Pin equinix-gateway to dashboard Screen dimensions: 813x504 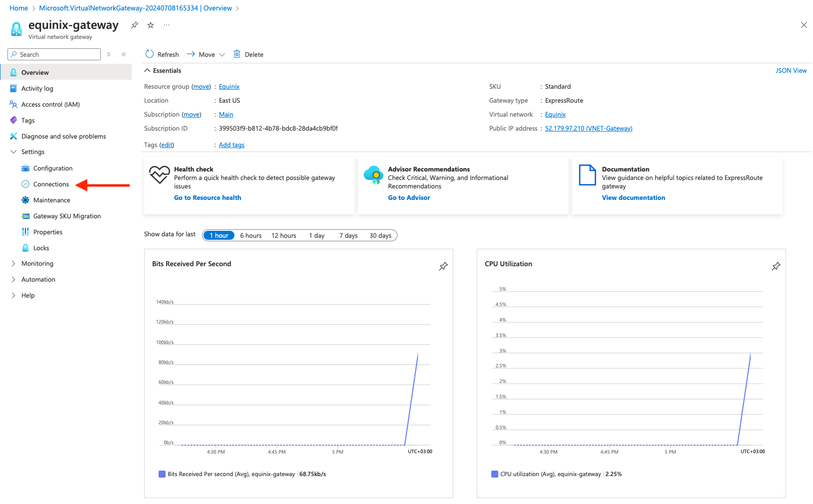tap(135, 25)
